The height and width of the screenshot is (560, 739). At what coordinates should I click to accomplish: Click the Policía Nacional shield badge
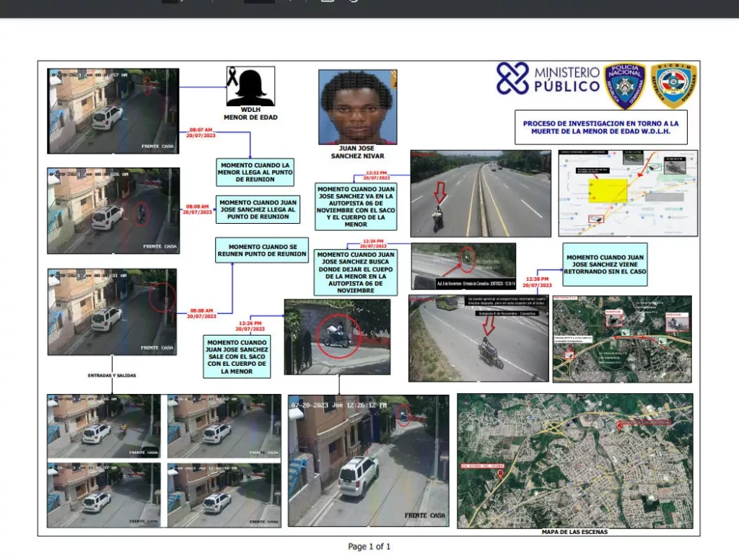624,85
